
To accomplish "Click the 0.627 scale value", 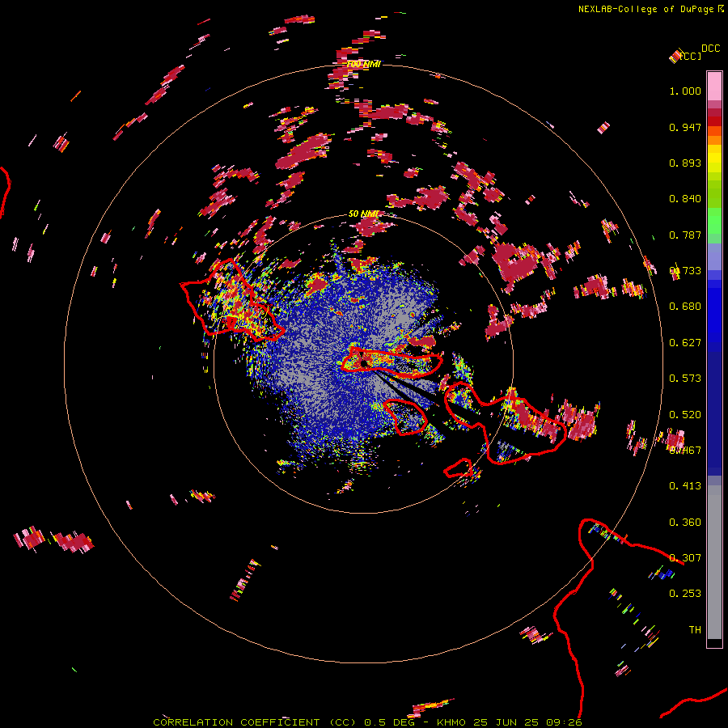I will coord(685,343).
